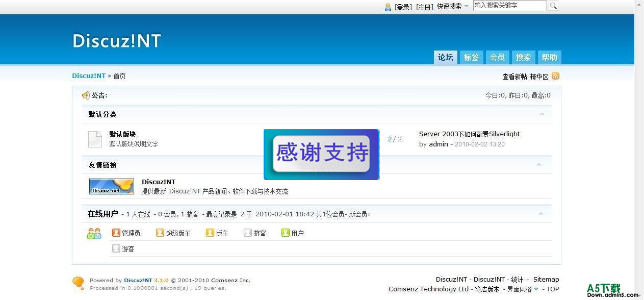Open the 登录 login link

coord(403,7)
